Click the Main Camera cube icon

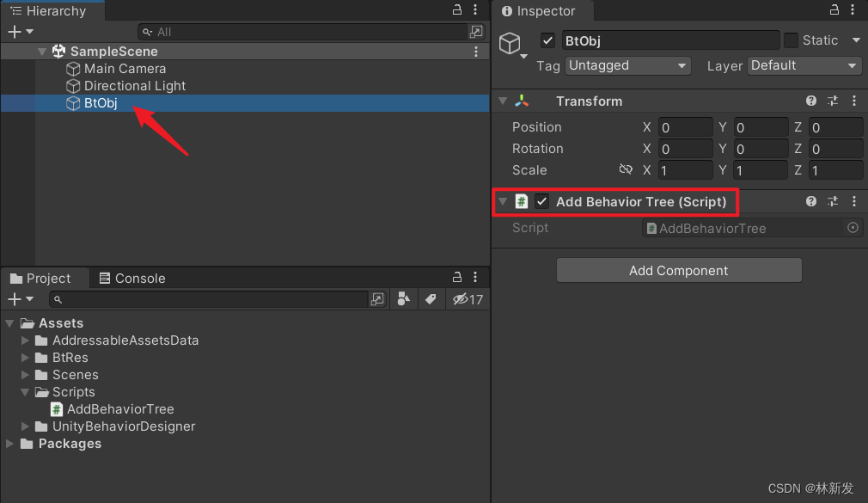[x=73, y=69]
